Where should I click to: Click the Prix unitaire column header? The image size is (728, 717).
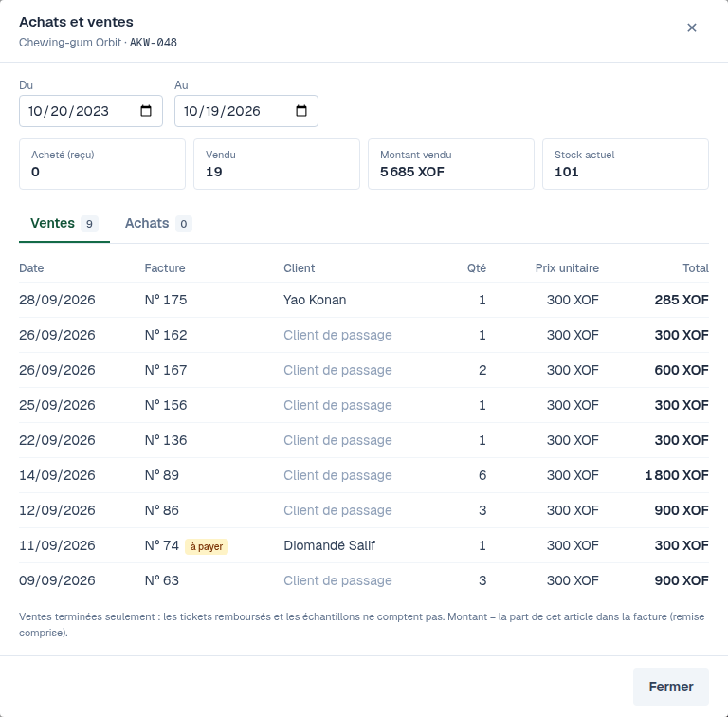coord(567,268)
